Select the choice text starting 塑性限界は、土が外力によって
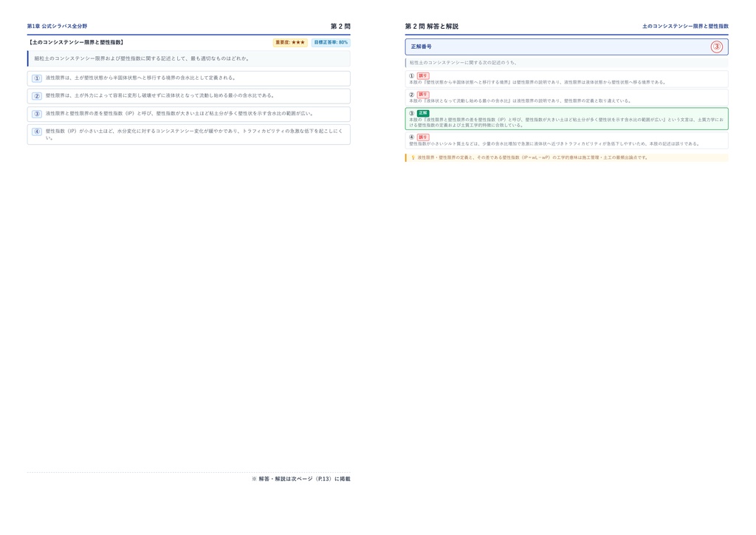This screenshot has height=535, width=756. pyautogui.click(x=159, y=95)
